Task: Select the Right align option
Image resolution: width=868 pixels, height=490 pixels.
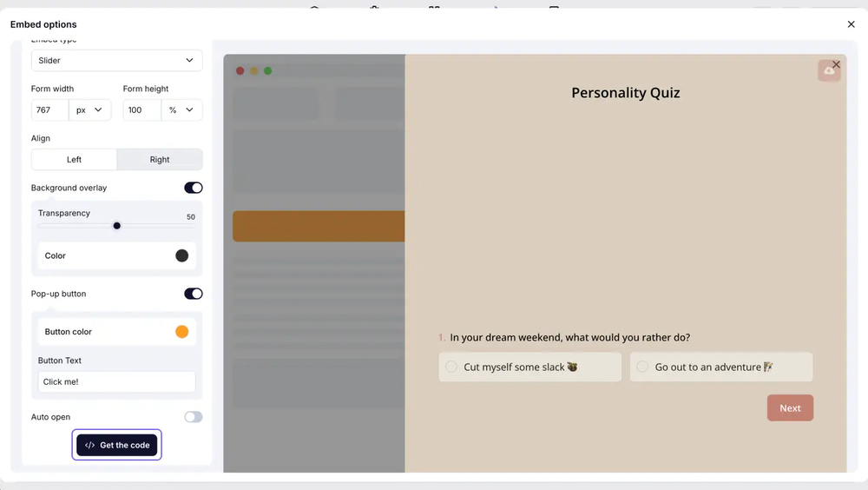Action: coord(160,160)
